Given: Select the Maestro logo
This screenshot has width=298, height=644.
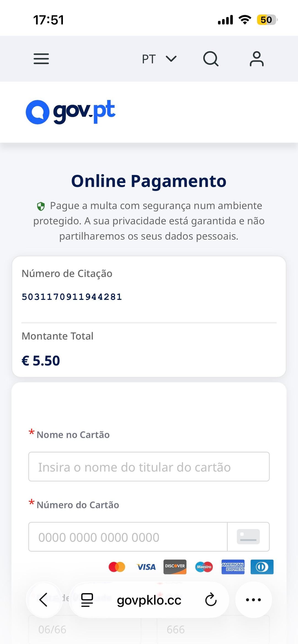Looking at the screenshot, I should pos(204,567).
